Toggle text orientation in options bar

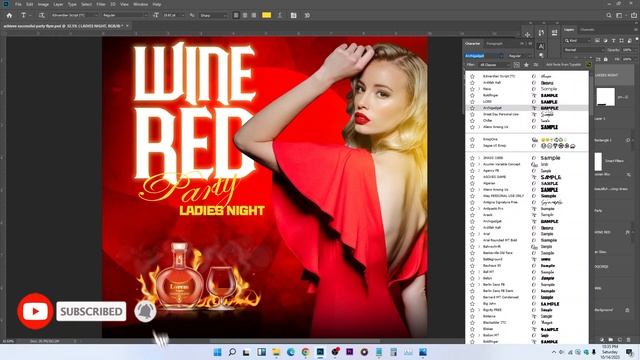tap(41, 15)
